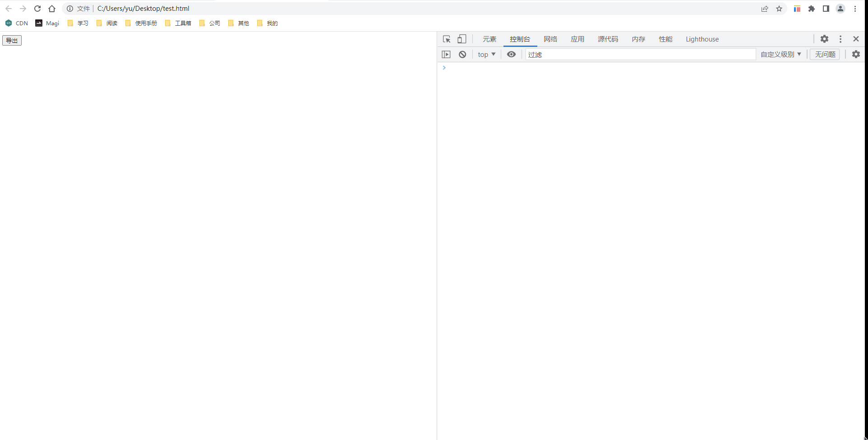Click the console prompt line

651,68
